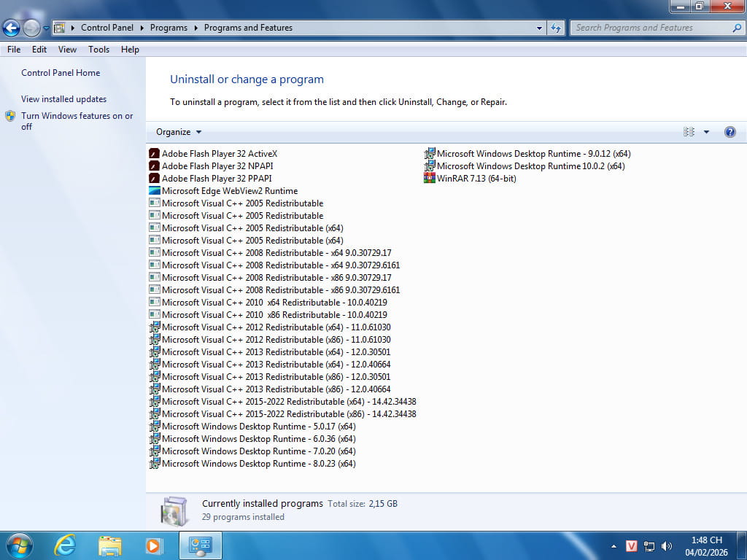This screenshot has width=747, height=560.
Task: Click the Adobe Flash Player 32 PPAPI icon
Action: pos(155,178)
